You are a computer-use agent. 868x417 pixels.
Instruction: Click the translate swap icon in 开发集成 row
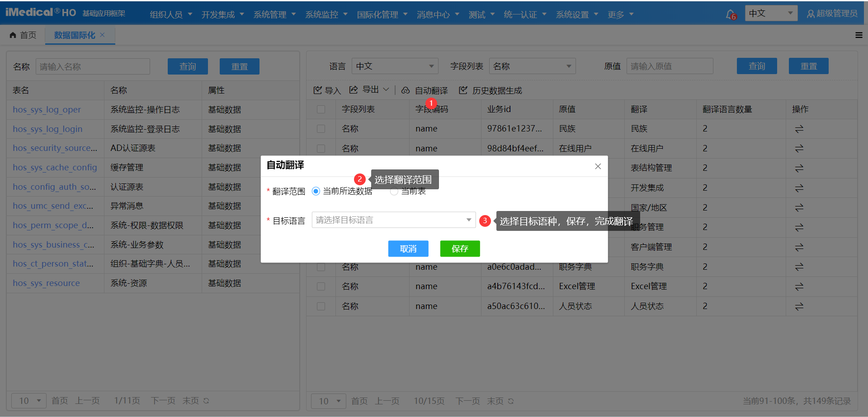click(799, 188)
